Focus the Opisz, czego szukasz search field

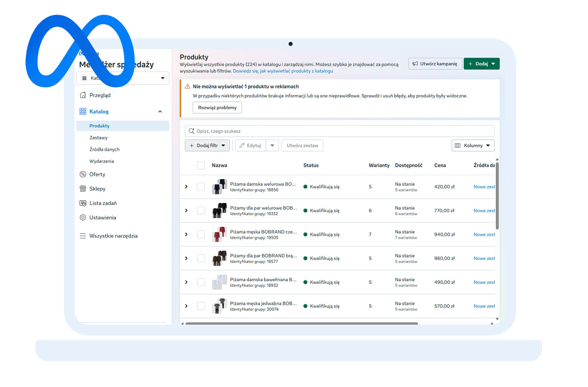340,131
